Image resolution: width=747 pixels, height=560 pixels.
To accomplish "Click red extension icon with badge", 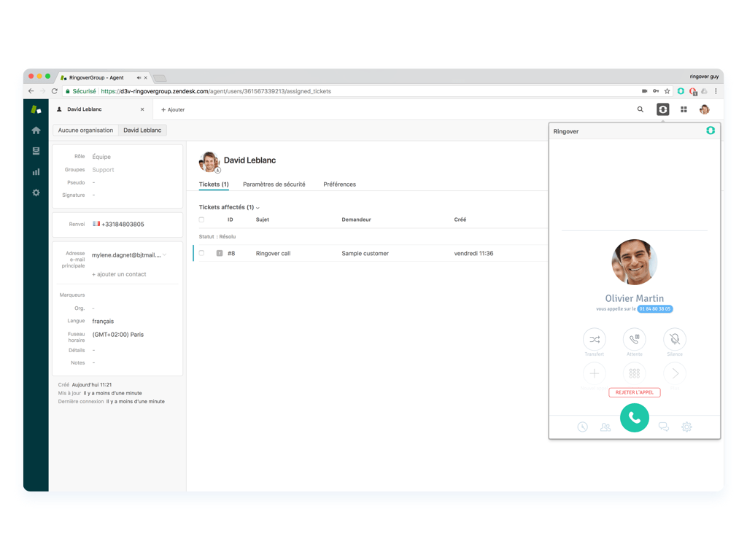I will pyautogui.click(x=693, y=91).
